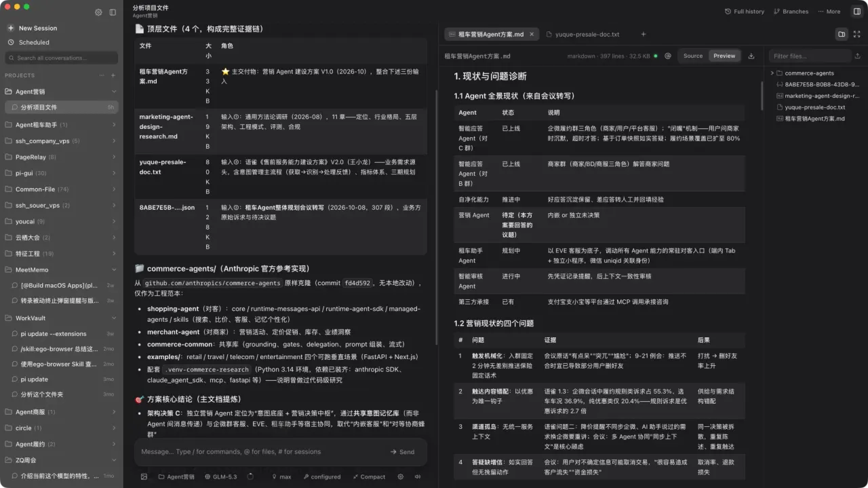Add a new file tab

coord(644,34)
